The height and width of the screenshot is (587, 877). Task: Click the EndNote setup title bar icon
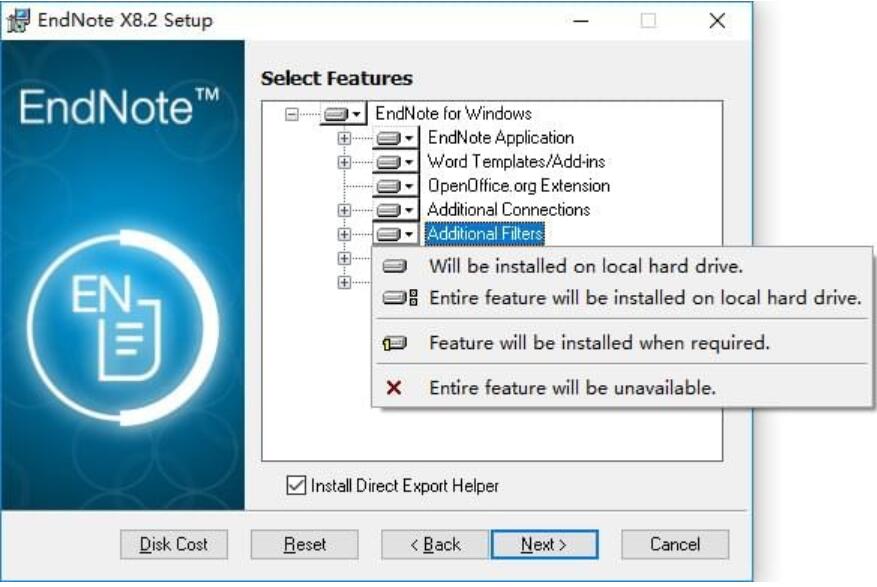19,21
